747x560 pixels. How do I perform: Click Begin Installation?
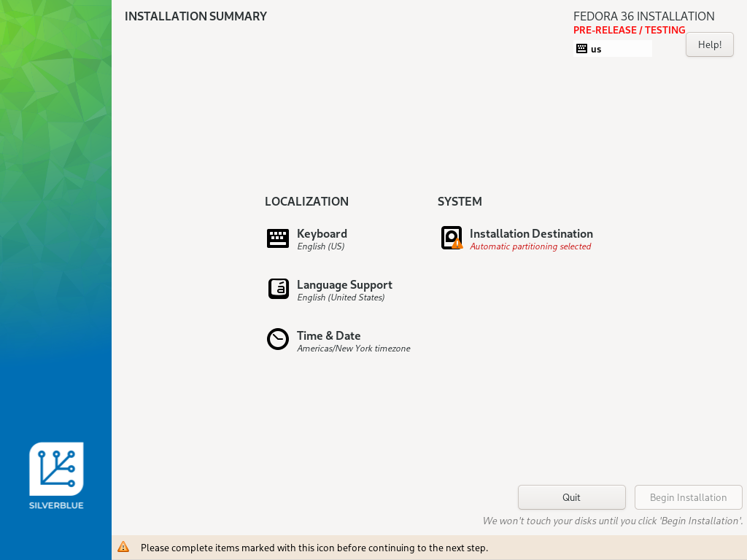pos(689,497)
